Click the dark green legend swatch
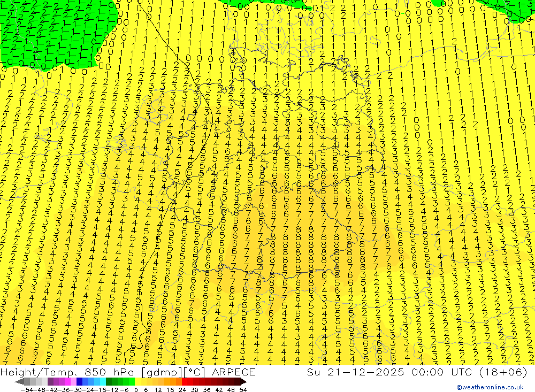The width and height of the screenshot is (535, 392). tap(109, 382)
